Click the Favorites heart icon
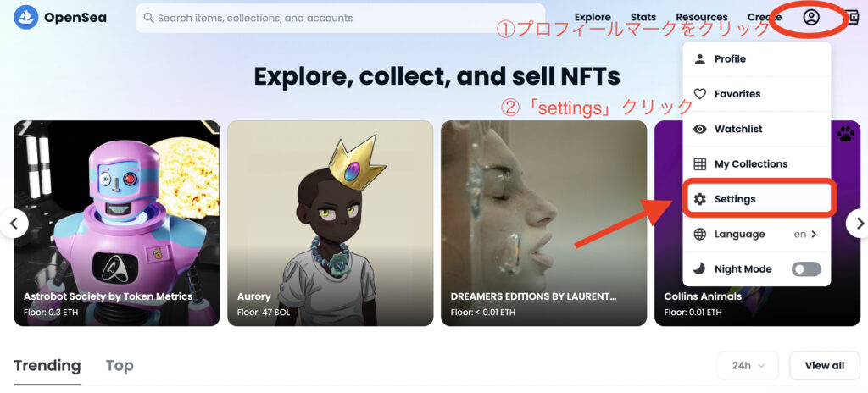The height and width of the screenshot is (393, 868). tap(700, 94)
